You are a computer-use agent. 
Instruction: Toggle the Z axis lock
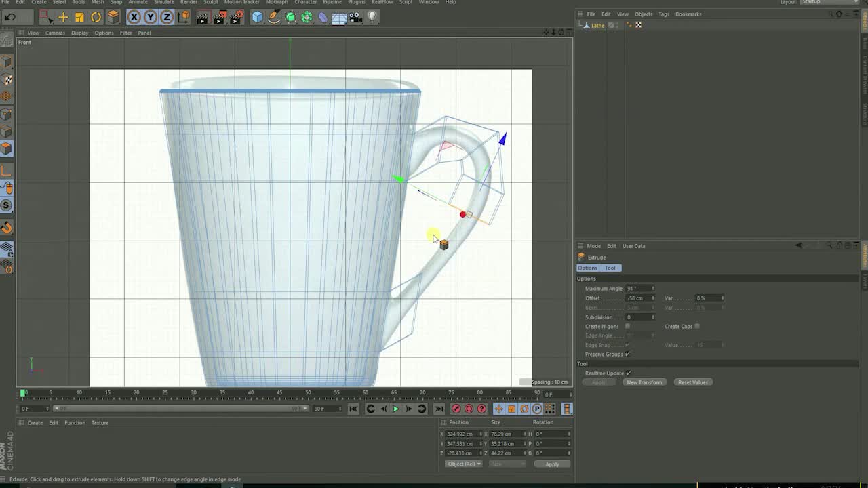tap(167, 17)
